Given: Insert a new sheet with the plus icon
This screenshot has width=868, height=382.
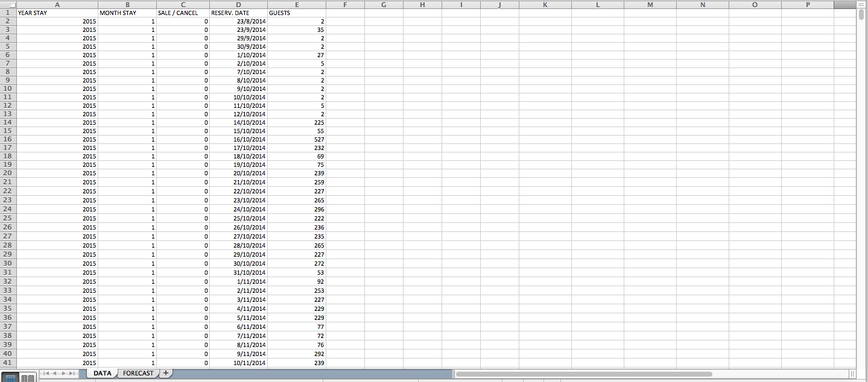Looking at the screenshot, I should (x=165, y=373).
